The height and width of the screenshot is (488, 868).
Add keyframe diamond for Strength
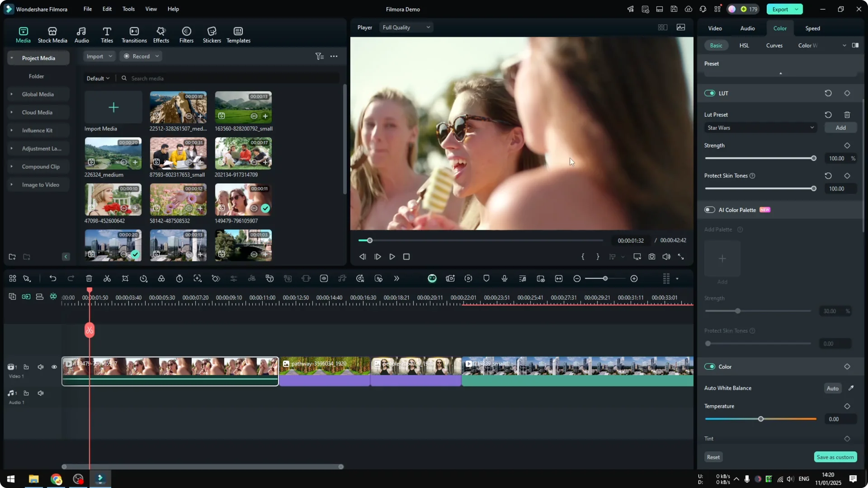847,145
